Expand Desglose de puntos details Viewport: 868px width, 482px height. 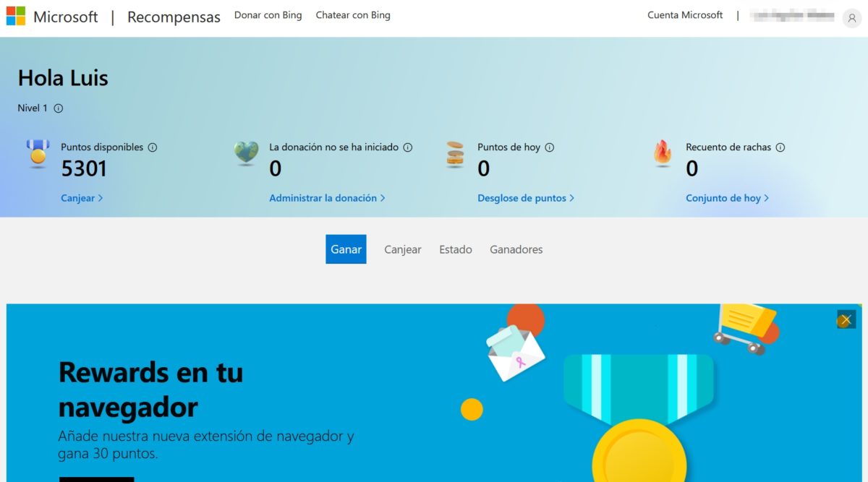coord(525,197)
